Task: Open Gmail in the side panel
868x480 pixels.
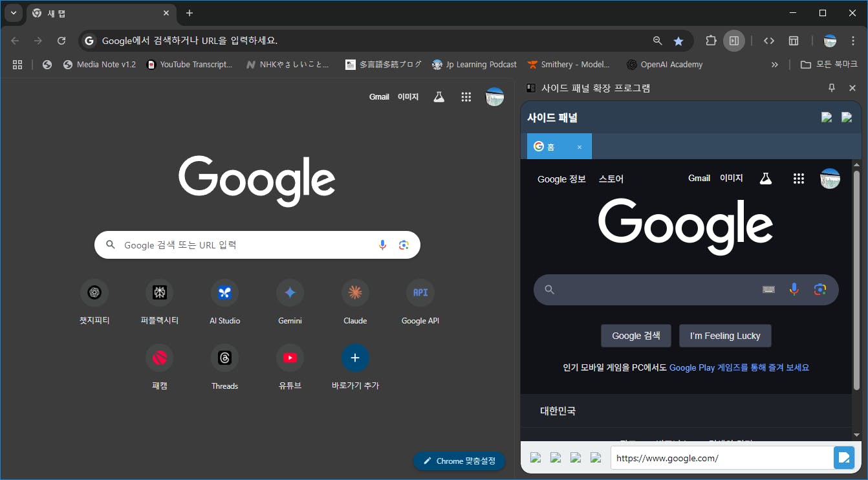Action: pyautogui.click(x=699, y=178)
